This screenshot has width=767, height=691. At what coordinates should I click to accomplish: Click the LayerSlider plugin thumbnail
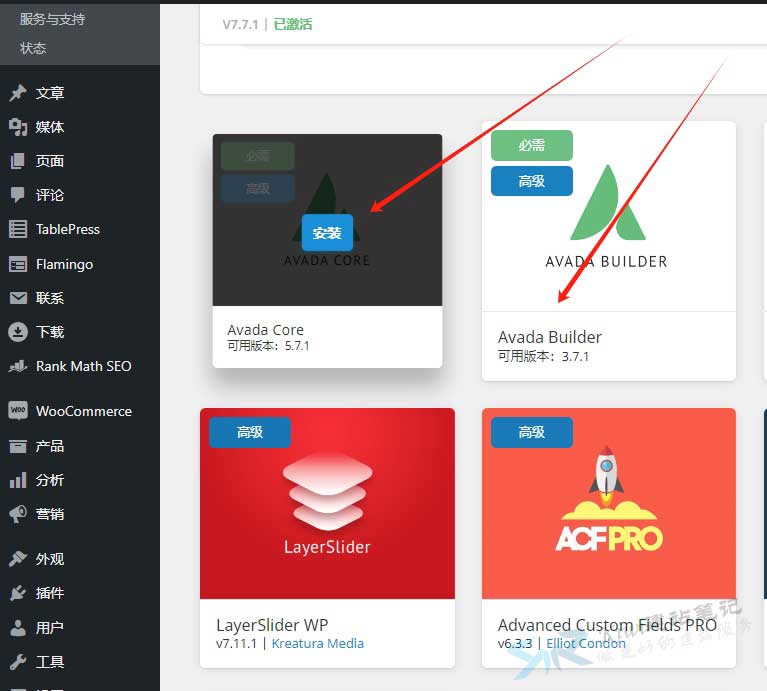click(327, 504)
